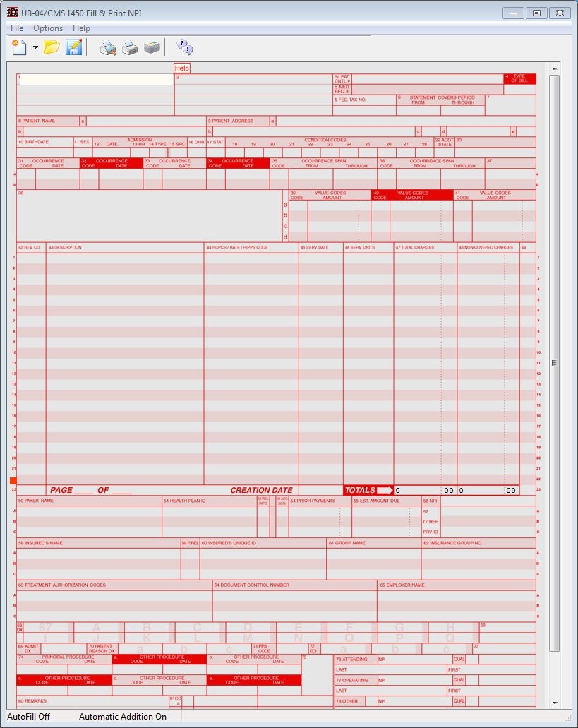Click the Open folder toolbar icon
The image size is (578, 728).
[52, 47]
